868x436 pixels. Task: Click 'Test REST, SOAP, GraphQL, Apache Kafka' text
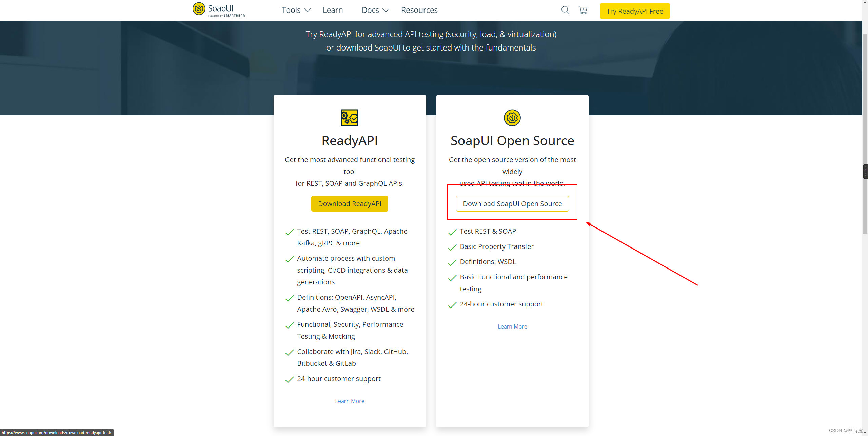point(352,237)
